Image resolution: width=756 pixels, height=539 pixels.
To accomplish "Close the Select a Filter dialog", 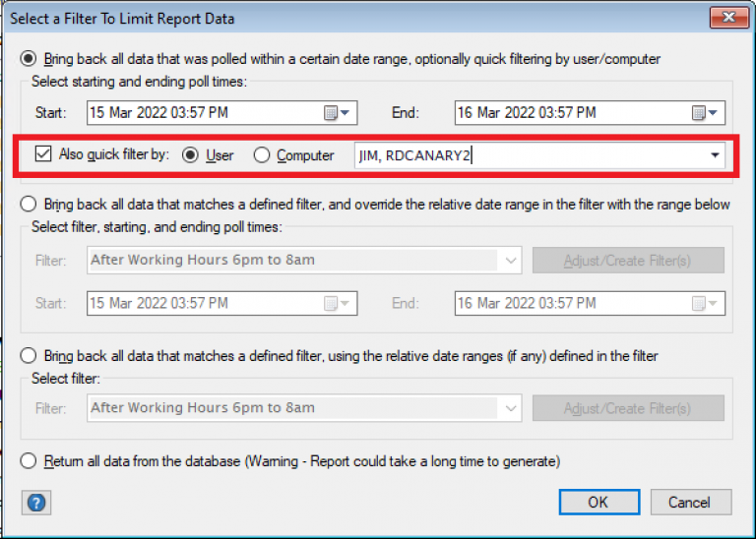I will (x=728, y=18).
